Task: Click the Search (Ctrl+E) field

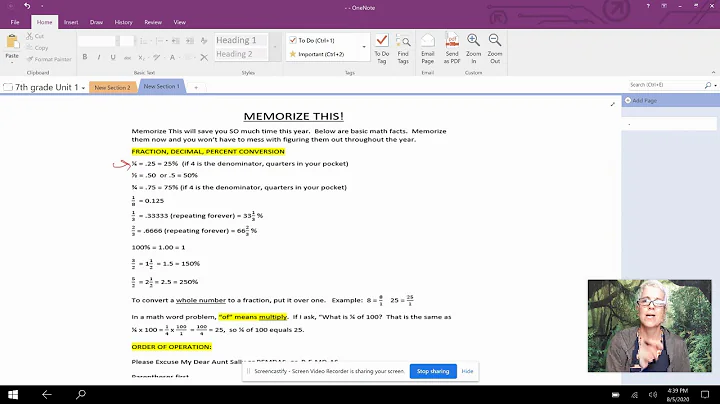Action: pyautogui.click(x=666, y=85)
